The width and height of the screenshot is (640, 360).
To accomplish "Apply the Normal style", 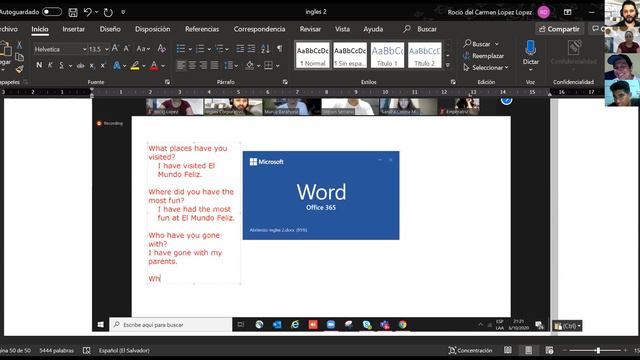I will pos(313,55).
